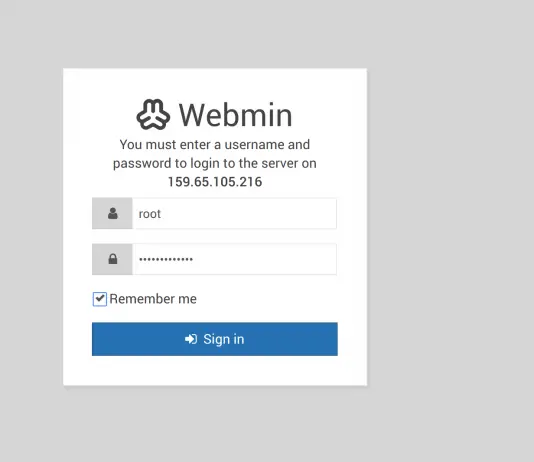The image size is (534, 462).
Task: Uncheck the Remember me checkbox
Action: click(x=100, y=299)
